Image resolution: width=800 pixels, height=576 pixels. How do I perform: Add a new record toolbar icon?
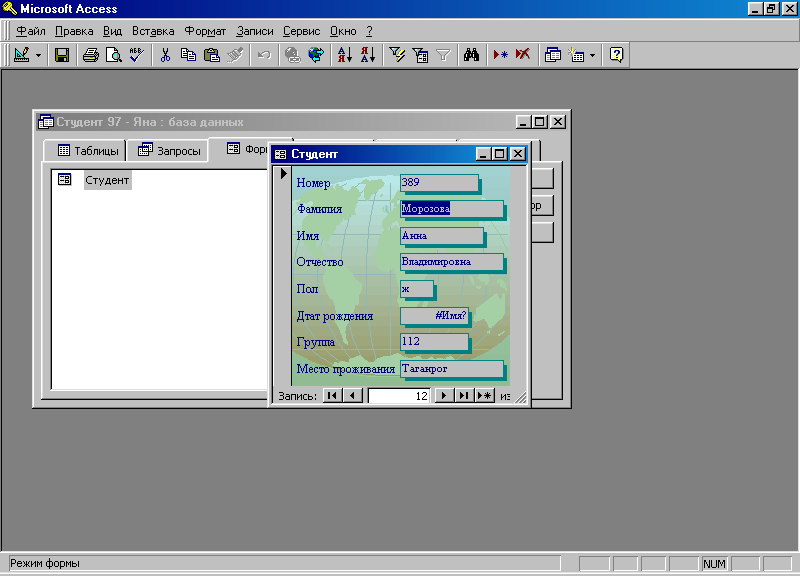pos(500,55)
